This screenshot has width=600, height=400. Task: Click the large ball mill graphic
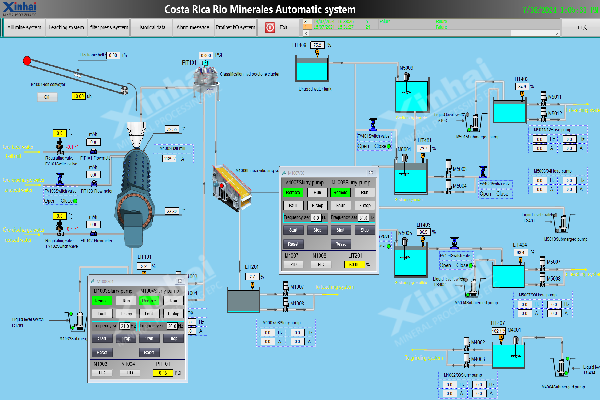[128, 197]
